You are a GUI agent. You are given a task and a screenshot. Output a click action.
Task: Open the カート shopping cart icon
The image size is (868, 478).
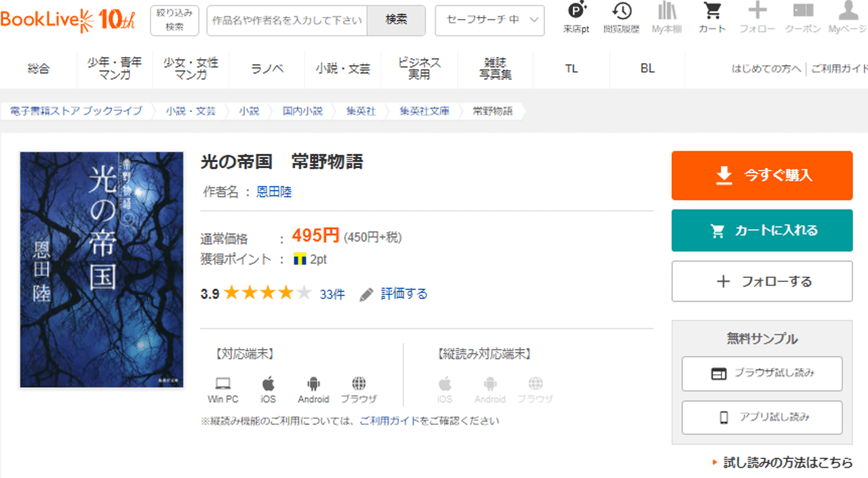(712, 18)
